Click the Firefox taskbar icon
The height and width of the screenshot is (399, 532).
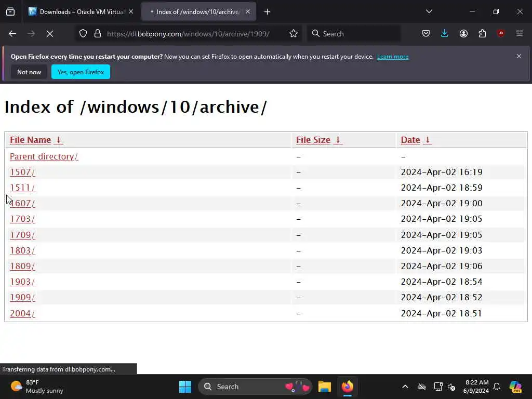pyautogui.click(x=348, y=387)
